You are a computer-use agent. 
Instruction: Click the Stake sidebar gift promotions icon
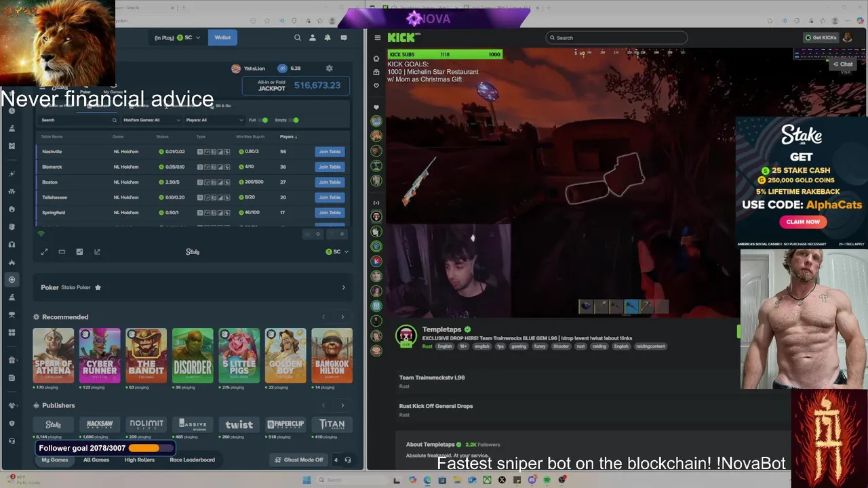(x=12, y=360)
